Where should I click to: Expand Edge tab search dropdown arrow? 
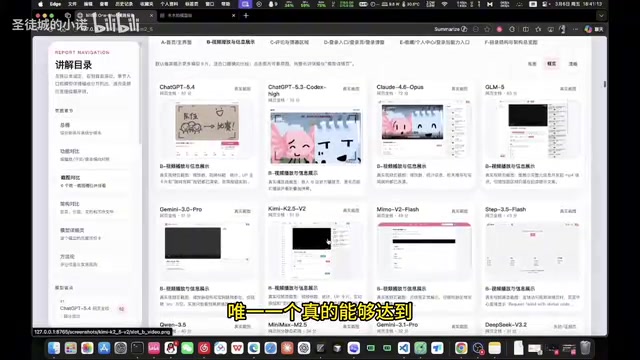point(601,16)
